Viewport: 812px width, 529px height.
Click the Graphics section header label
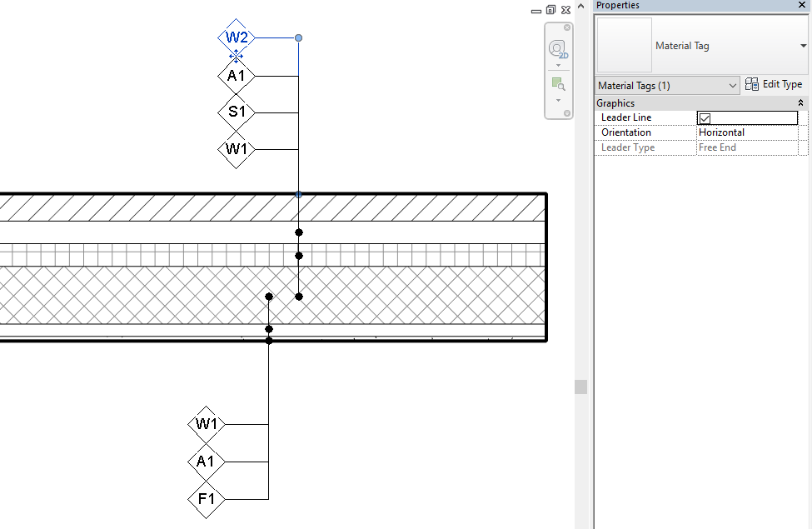click(x=615, y=103)
